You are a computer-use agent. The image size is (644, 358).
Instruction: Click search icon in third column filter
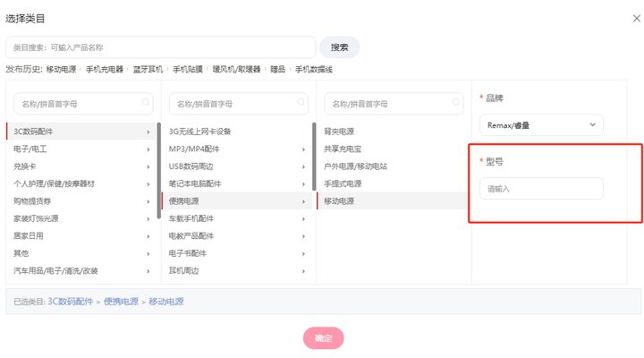coord(456,102)
